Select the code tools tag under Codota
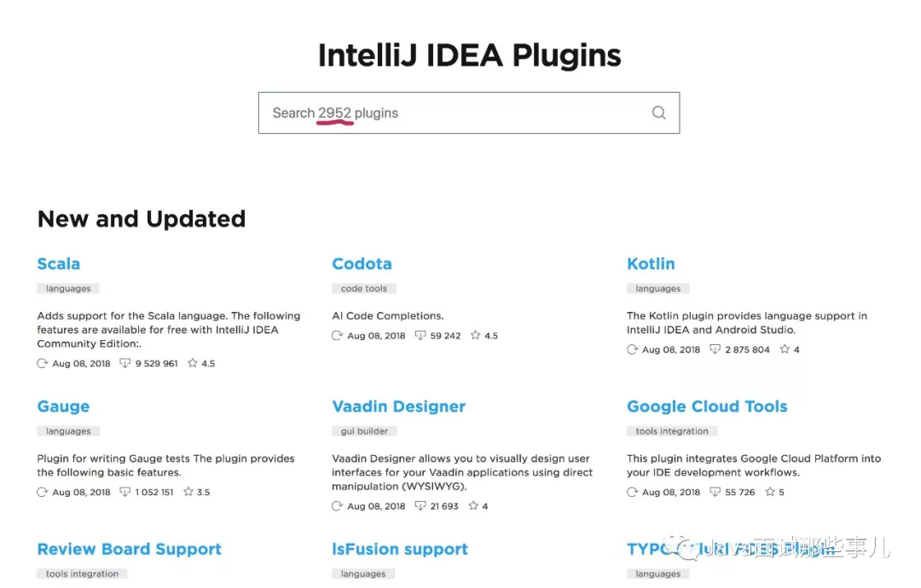 [364, 289]
